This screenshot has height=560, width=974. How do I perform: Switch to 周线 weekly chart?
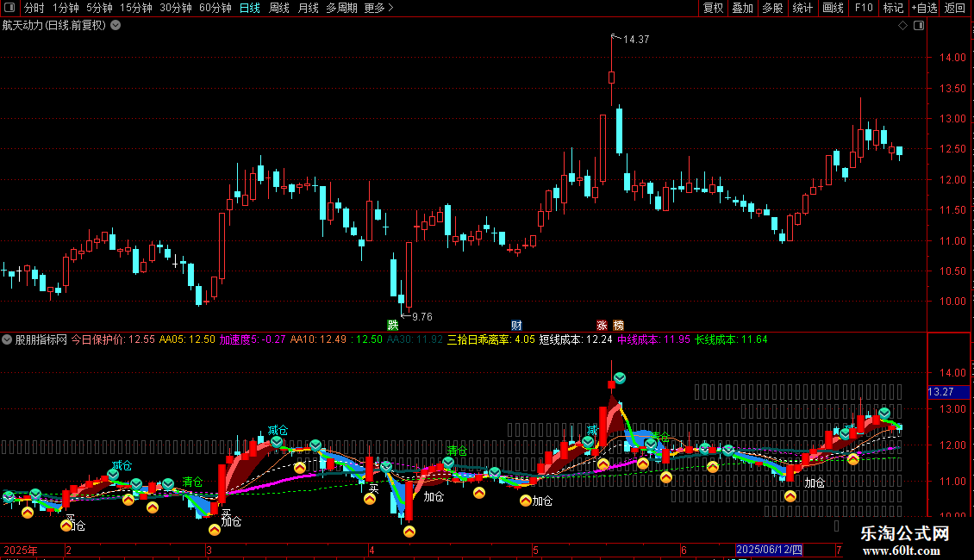(279, 8)
